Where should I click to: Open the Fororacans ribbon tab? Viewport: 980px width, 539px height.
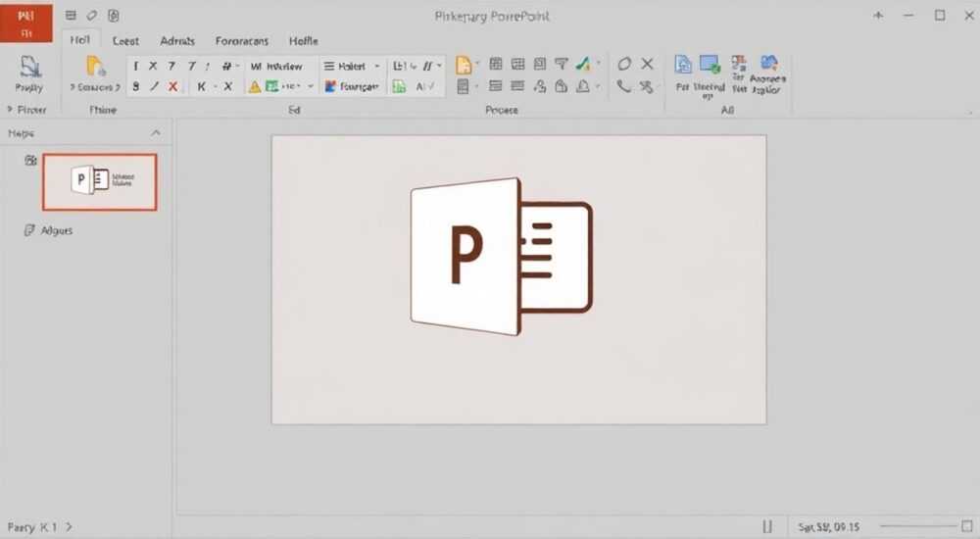click(x=242, y=41)
